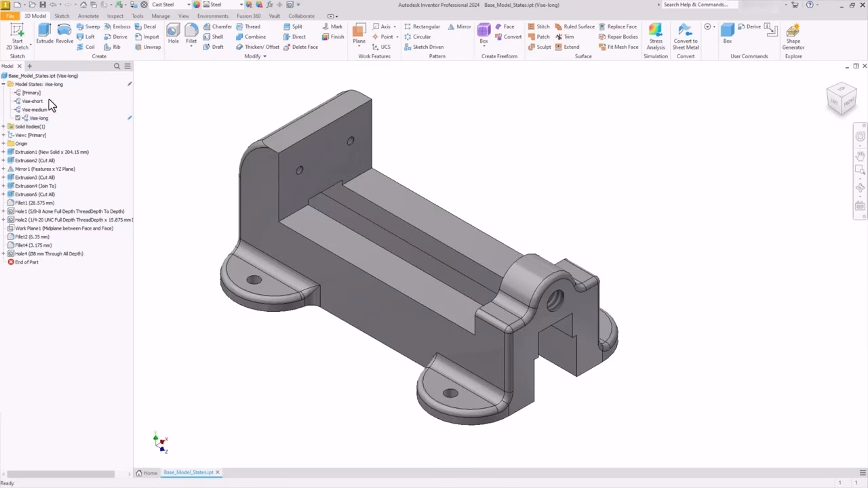Screen dimensions: 868x488
Task: Open the Fillet dropdown arrow
Action: [191, 46]
